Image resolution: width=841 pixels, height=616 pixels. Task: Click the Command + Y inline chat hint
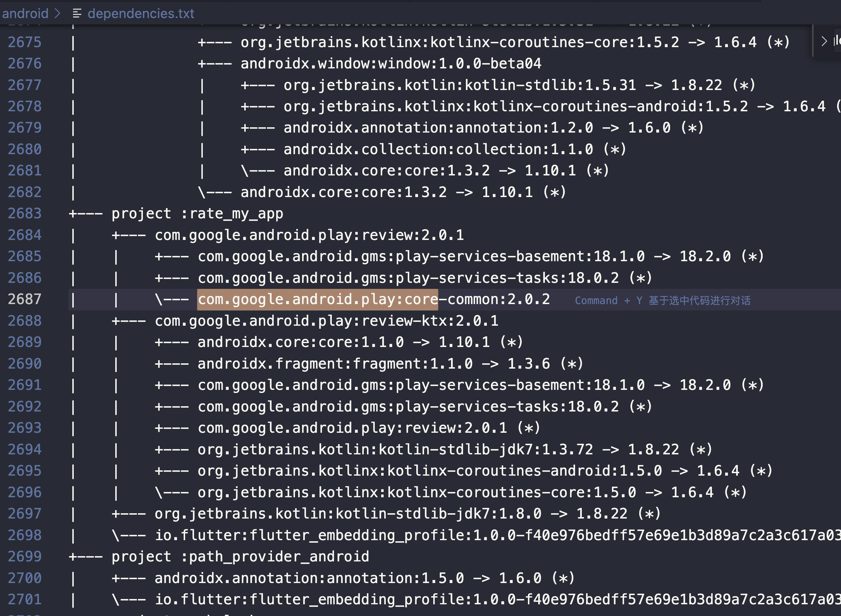[x=662, y=301]
